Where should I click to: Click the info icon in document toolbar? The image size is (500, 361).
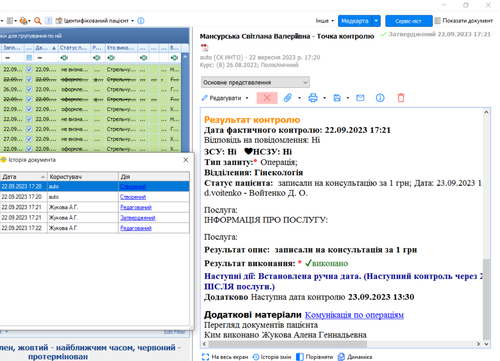pos(380,98)
